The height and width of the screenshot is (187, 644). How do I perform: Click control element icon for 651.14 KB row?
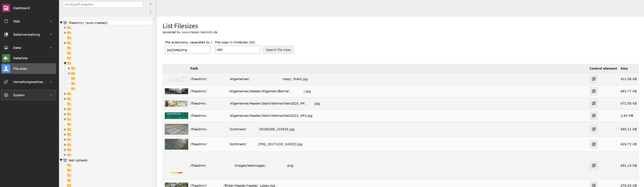tap(593, 166)
